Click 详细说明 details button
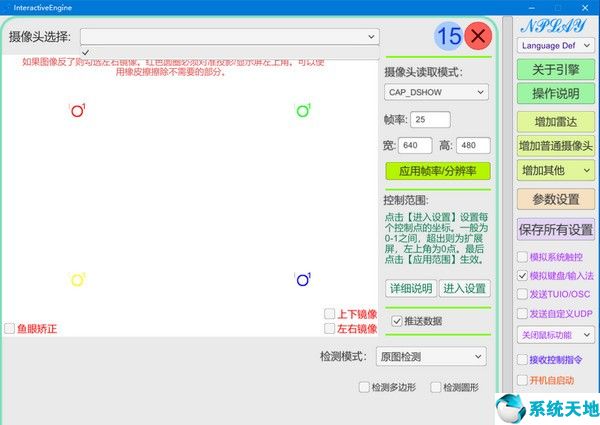This screenshot has width=600, height=425. tap(411, 288)
